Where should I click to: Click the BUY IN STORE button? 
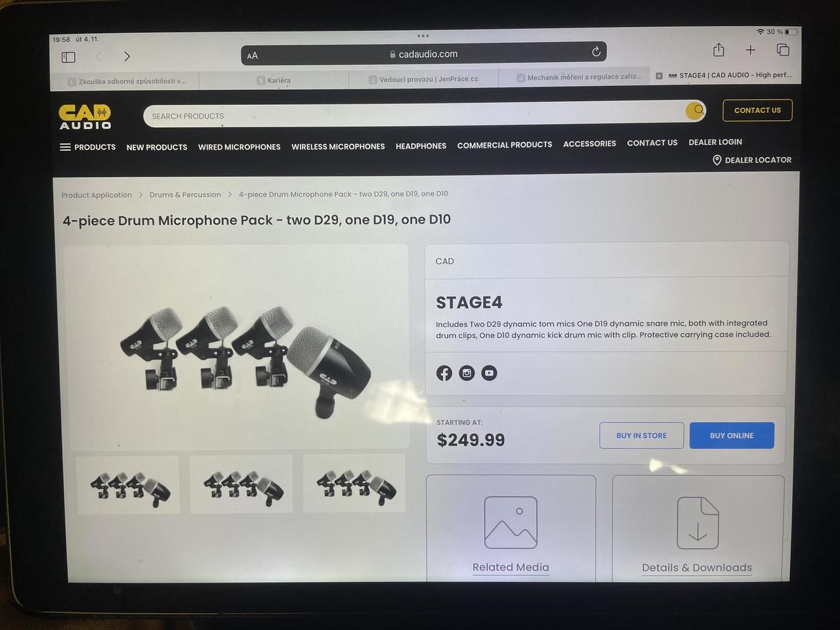(641, 436)
